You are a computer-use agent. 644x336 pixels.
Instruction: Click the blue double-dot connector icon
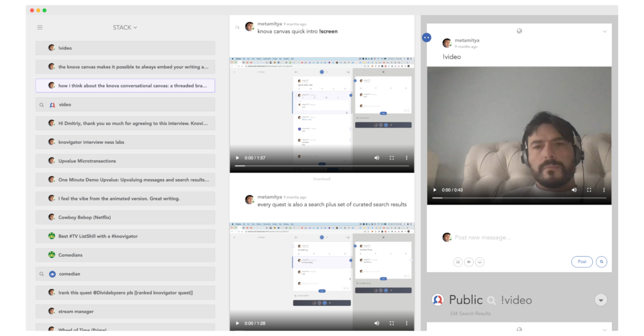pos(427,38)
